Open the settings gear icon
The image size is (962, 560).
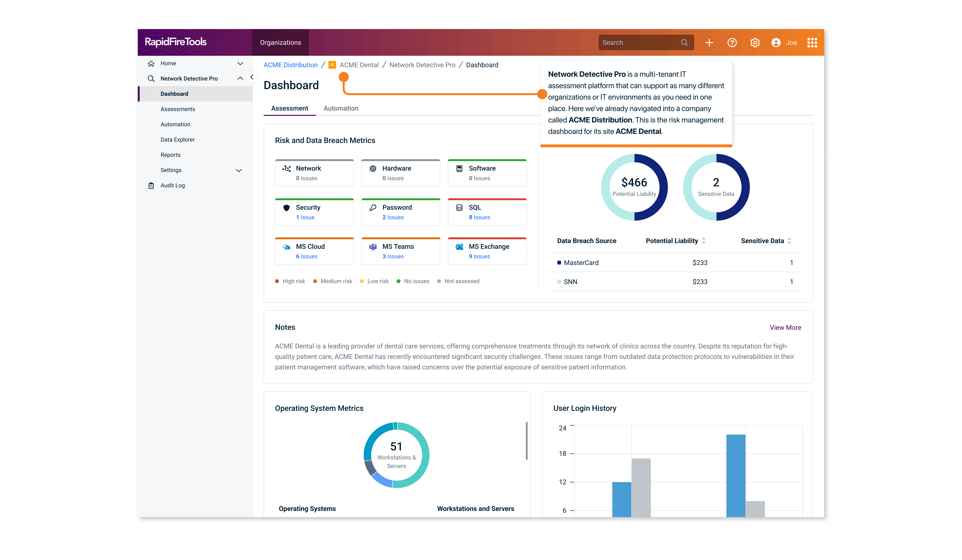[755, 42]
